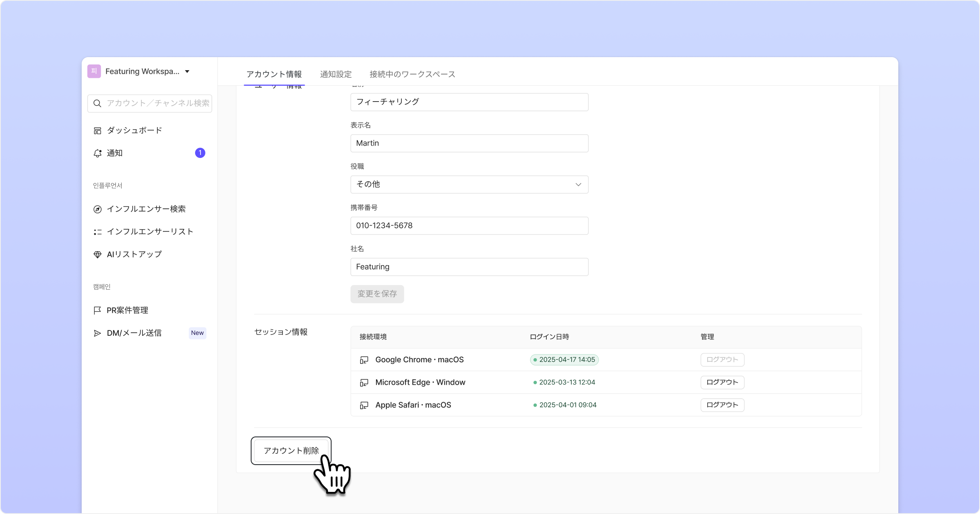Open the workspace switcher dropdown arrow

pos(187,72)
